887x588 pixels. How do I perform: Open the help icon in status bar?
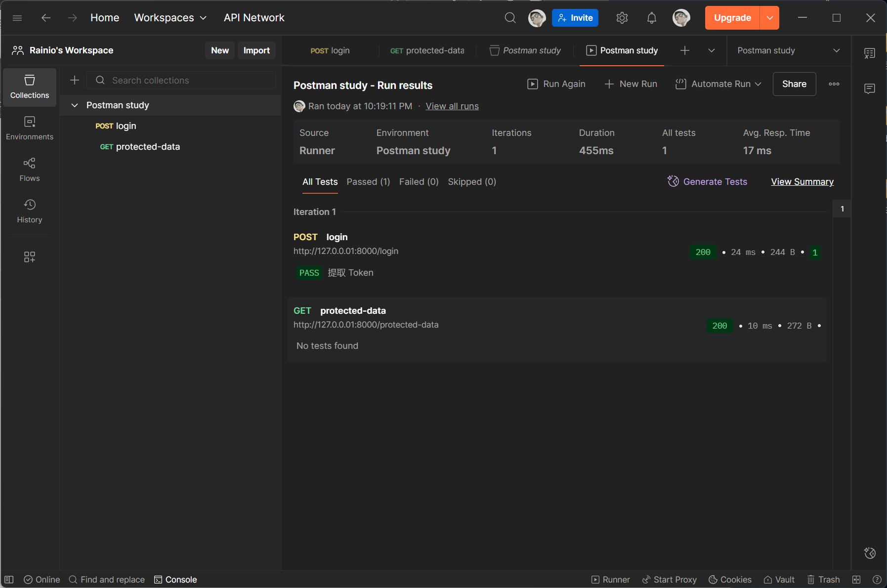point(877,580)
